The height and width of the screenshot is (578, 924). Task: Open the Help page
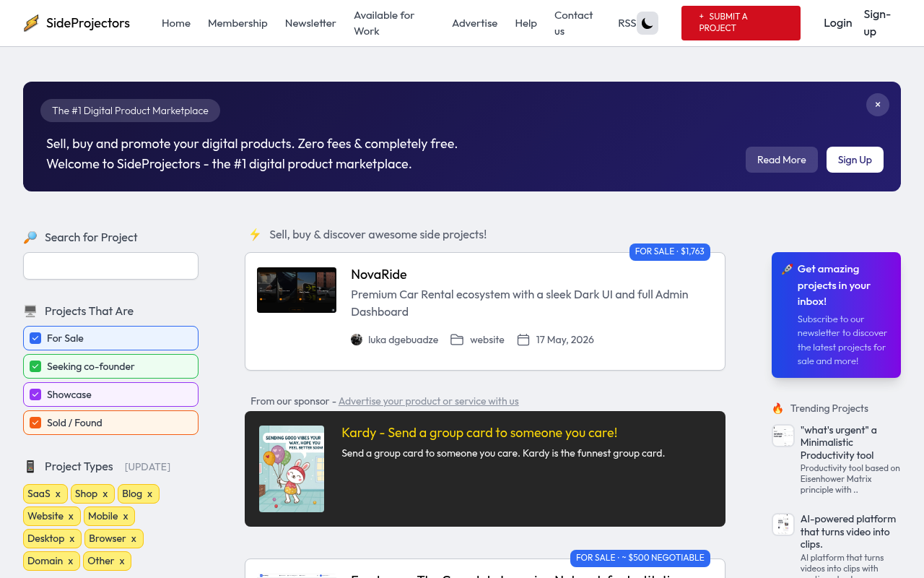coord(526,23)
